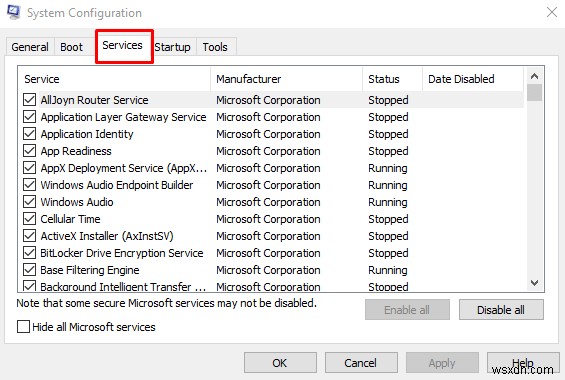Click Stopped status of ActiveX Installer row
Viewport: 565px width, 380px height.
tap(388, 236)
